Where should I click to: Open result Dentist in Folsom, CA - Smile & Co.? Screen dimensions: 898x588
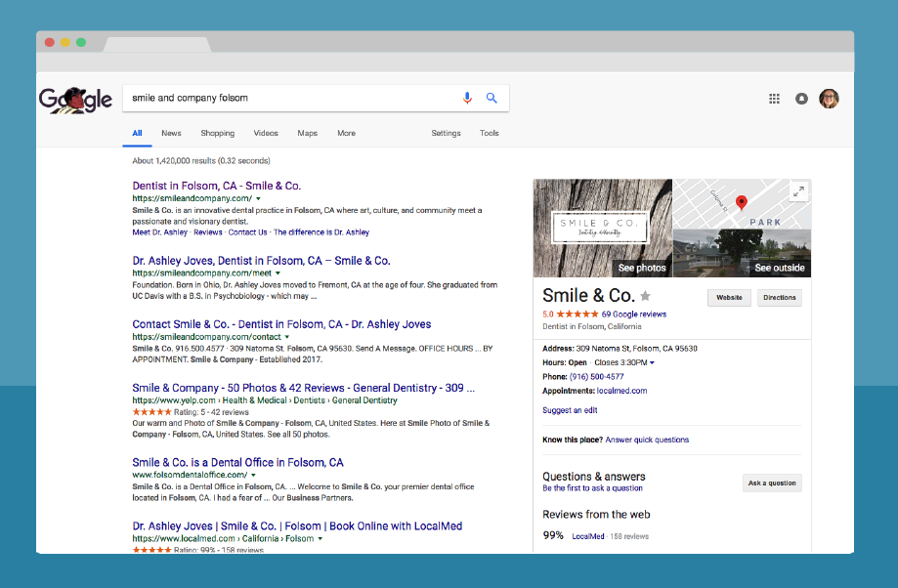217,186
